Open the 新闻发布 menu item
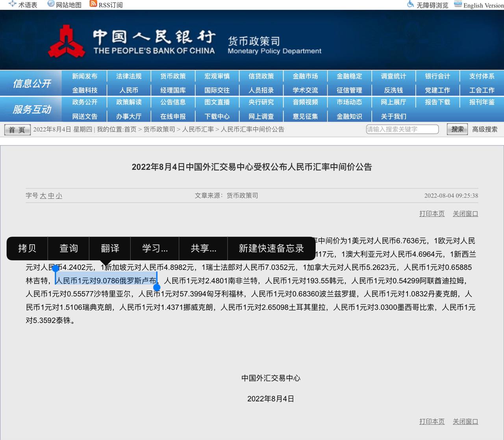This screenshot has width=504, height=440. 85,76
